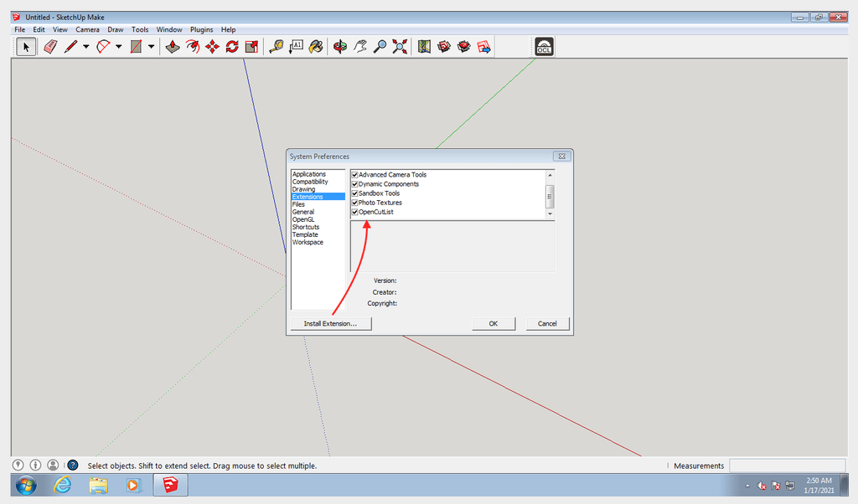The height and width of the screenshot is (504, 858).
Task: Select the Tape Measure tool
Action: click(x=277, y=47)
